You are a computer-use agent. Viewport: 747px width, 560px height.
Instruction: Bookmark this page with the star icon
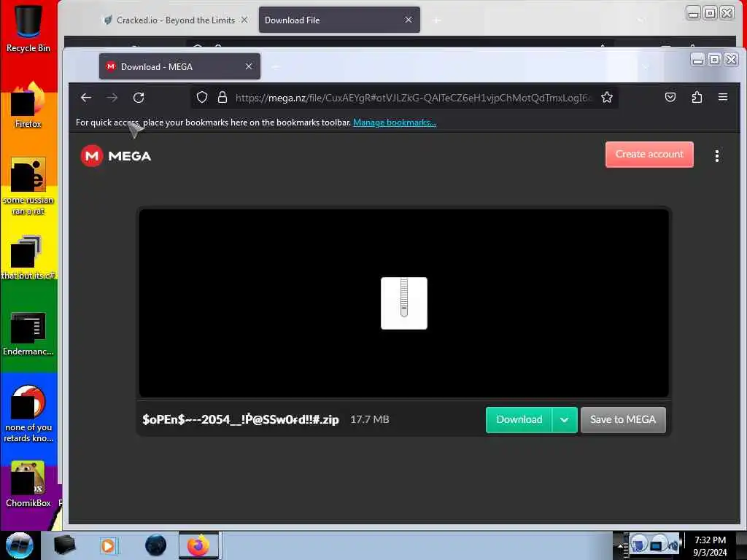(x=606, y=98)
